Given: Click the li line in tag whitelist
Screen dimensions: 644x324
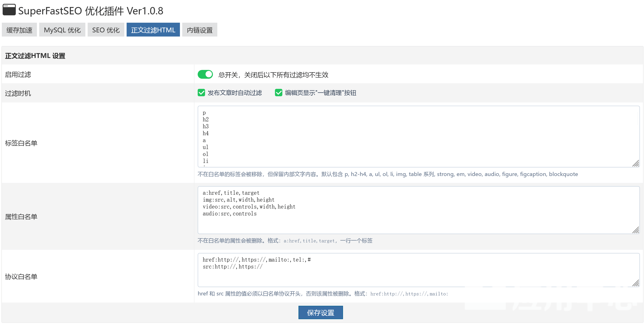Looking at the screenshot, I should pyautogui.click(x=205, y=161).
